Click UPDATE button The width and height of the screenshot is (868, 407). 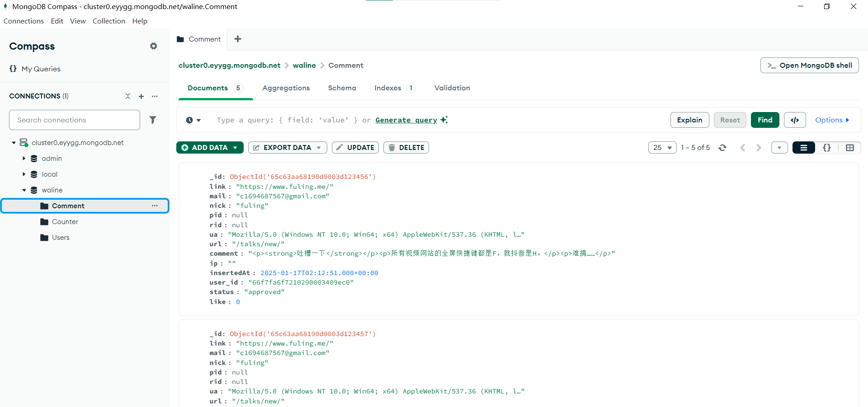355,148
